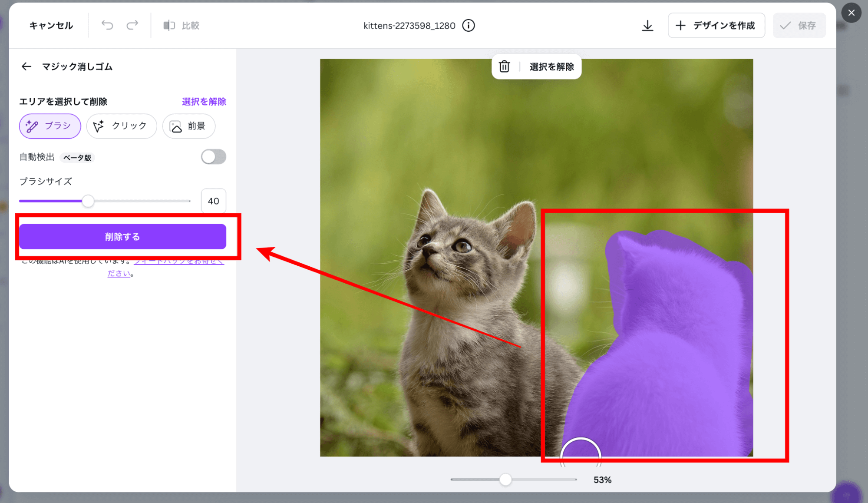This screenshot has width=868, height=503.
Task: Click the zoom slider handle below image
Action: 505,480
